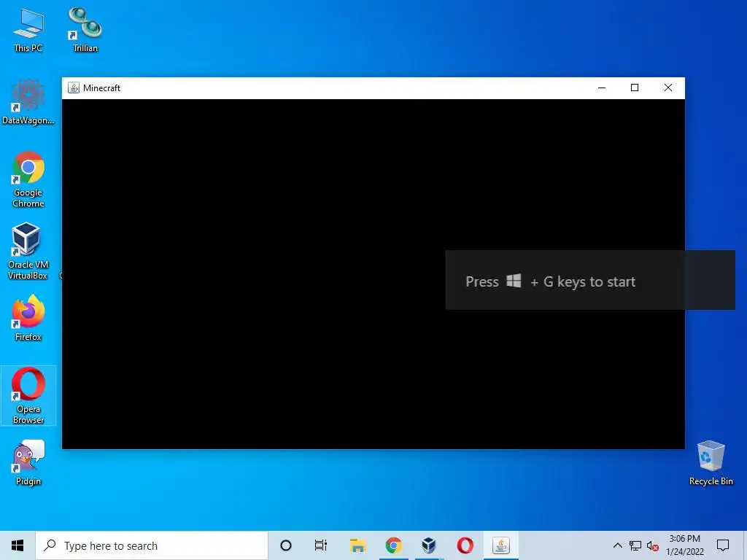This screenshot has width=747, height=560.
Task: Show hidden system tray icons
Action: point(617,545)
